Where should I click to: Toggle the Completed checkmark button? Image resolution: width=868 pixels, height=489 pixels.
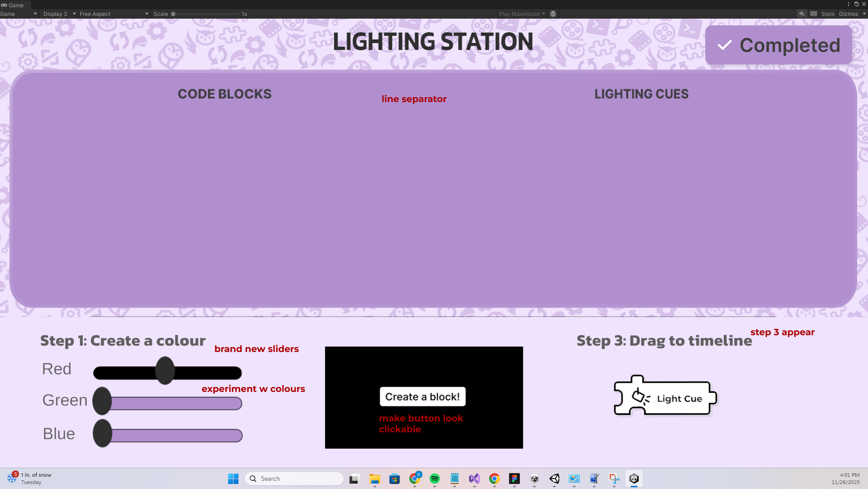(778, 45)
